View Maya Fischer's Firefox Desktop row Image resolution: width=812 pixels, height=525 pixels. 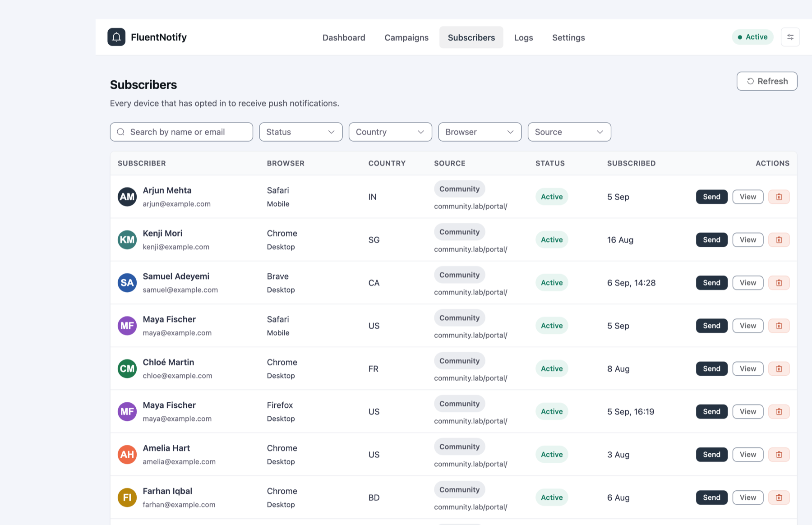(747, 411)
